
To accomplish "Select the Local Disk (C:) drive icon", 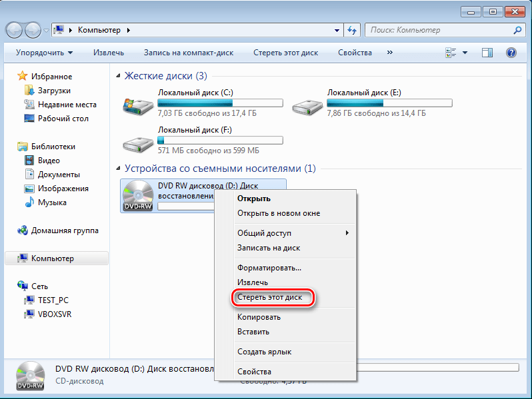I will click(138, 106).
